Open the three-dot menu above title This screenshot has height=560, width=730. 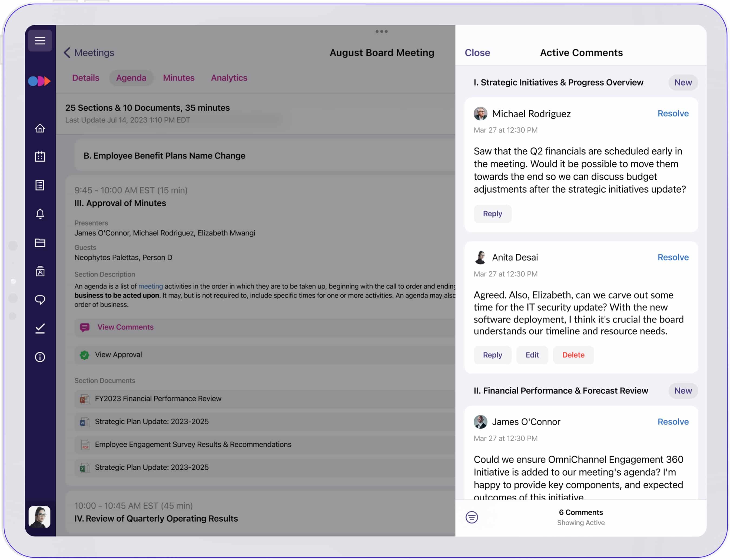(381, 32)
